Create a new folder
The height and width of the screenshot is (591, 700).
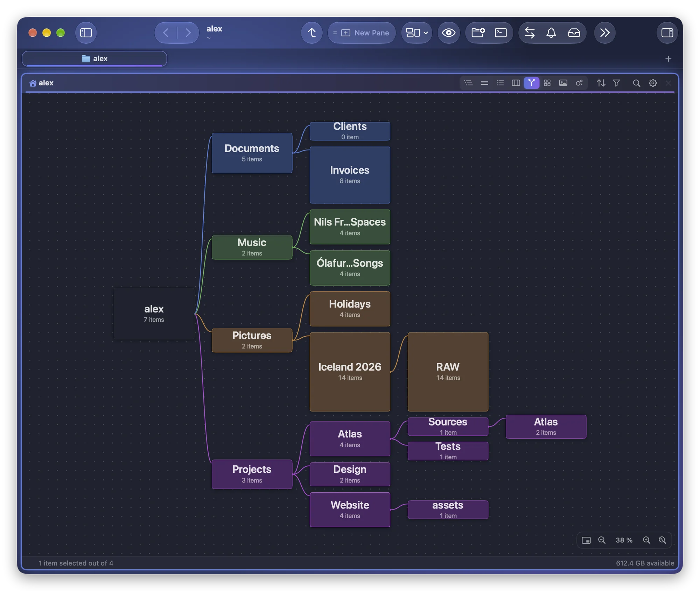click(x=478, y=33)
